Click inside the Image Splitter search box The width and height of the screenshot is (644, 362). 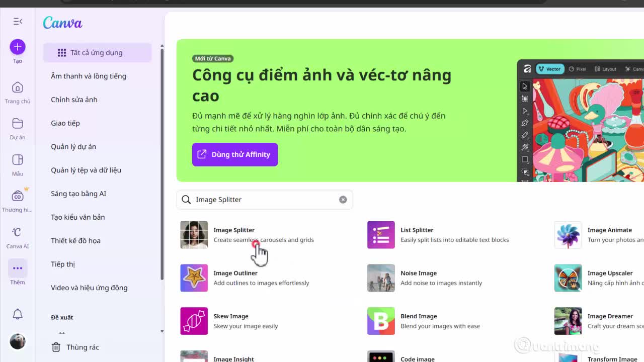[265, 200]
